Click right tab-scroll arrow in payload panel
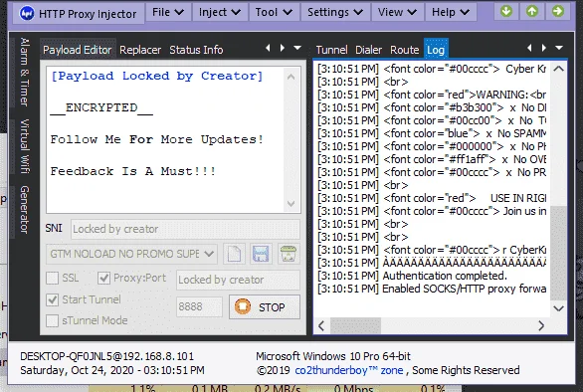 pos(283,48)
